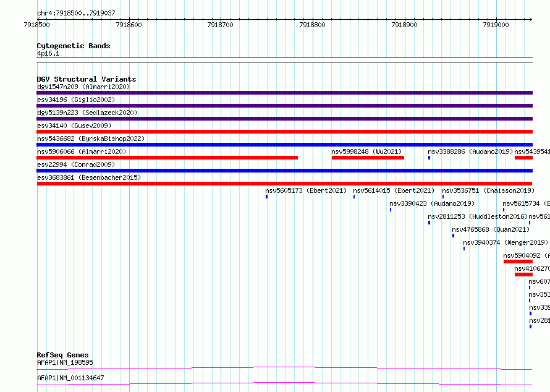This screenshot has width=550, height=392.
Task: Click the esv22994 (Conrad2009) label
Action: [x=76, y=164]
